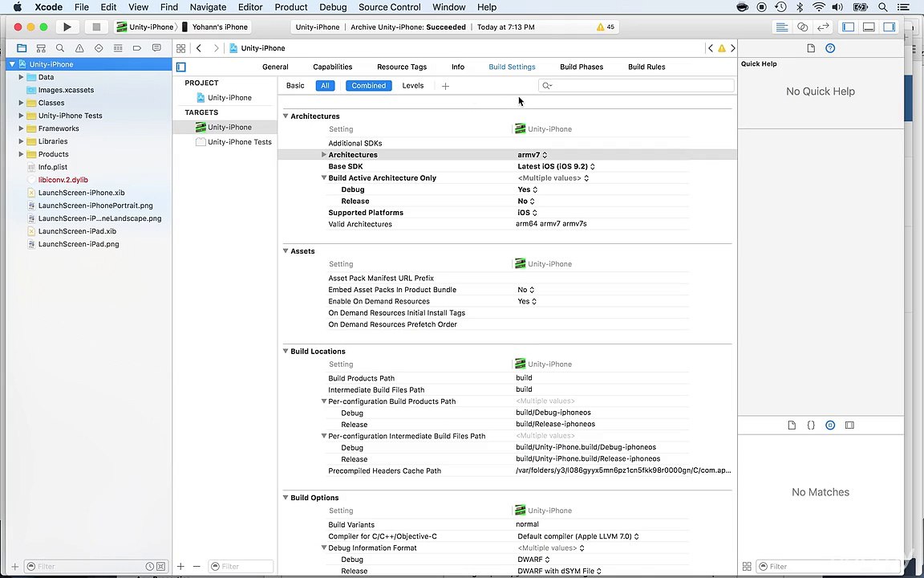Change Compiler for C/C++/Objective-C value
Screen dimensions: 924x578
(578, 536)
